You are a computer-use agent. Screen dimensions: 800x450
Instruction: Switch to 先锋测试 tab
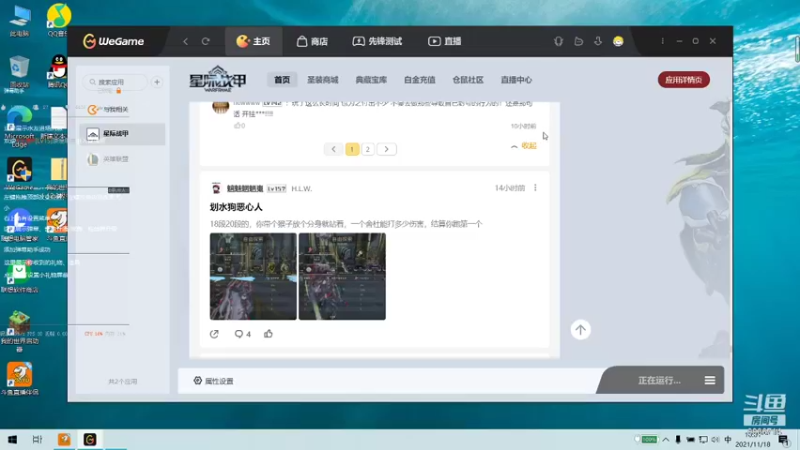tap(377, 41)
